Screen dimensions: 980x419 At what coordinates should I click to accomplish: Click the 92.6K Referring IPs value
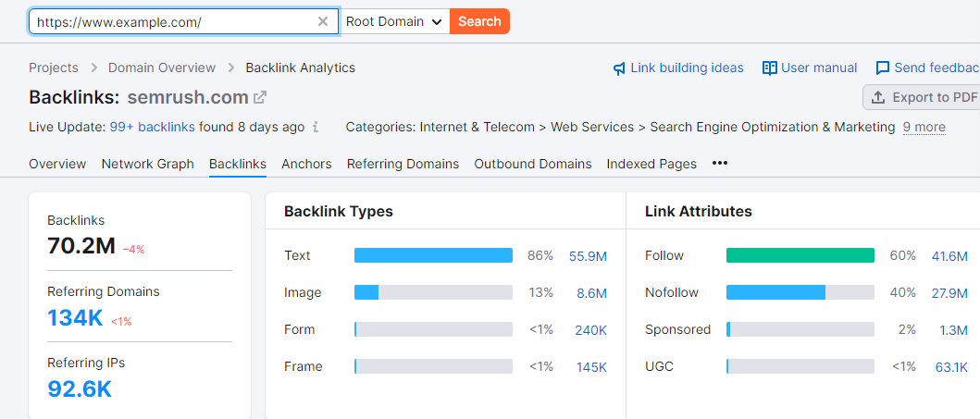tap(80, 389)
